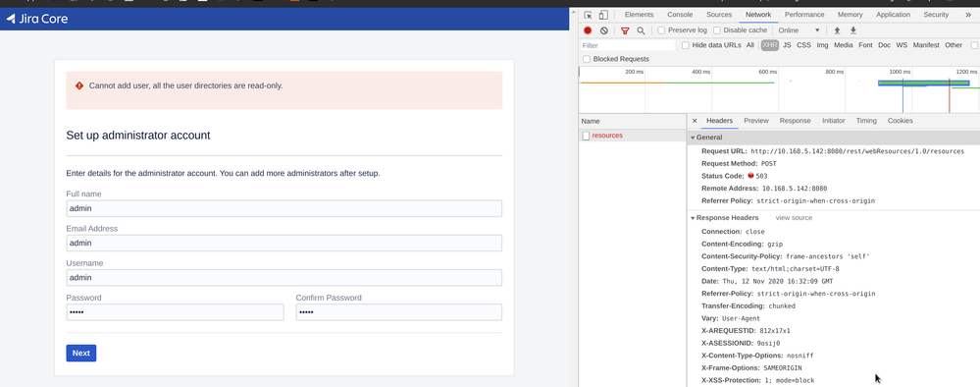Screen dimensions: 980x387
Task: Click into the Username field
Action: (284, 277)
